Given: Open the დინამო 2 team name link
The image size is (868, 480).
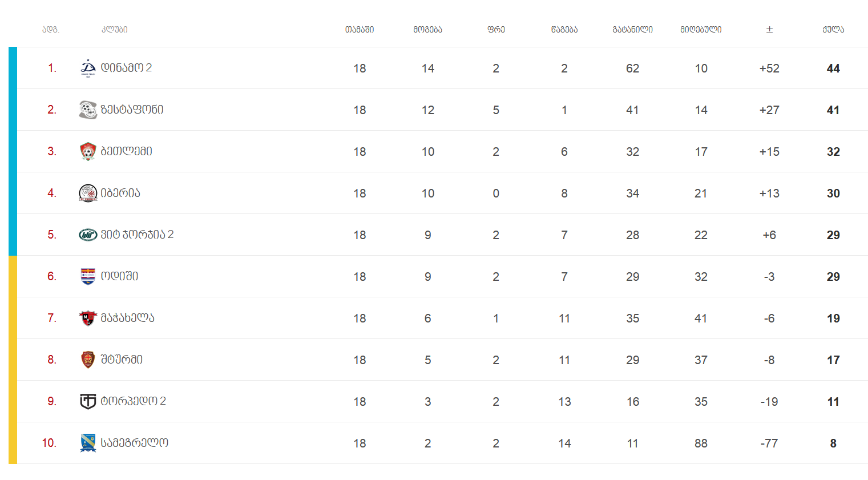Looking at the screenshot, I should (x=126, y=68).
